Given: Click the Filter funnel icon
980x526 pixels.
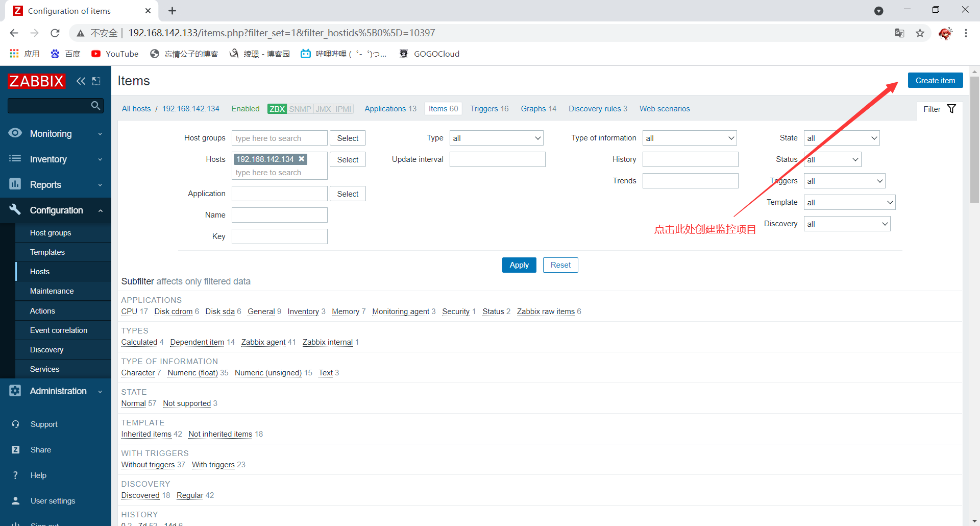Looking at the screenshot, I should (951, 109).
